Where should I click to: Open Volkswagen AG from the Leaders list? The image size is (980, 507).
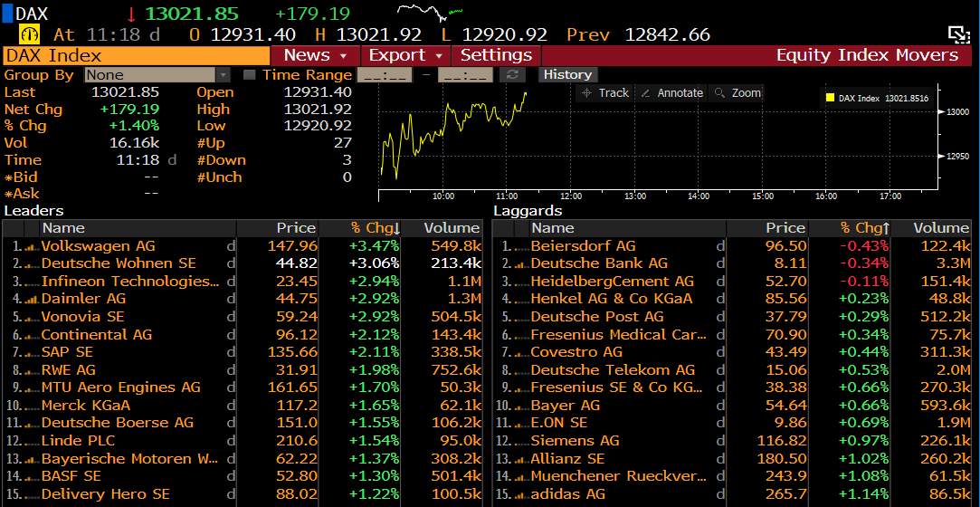click(98, 246)
